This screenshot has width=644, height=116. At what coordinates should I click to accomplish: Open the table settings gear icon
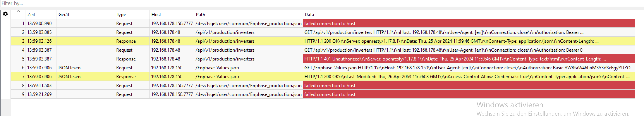[x=5, y=14]
